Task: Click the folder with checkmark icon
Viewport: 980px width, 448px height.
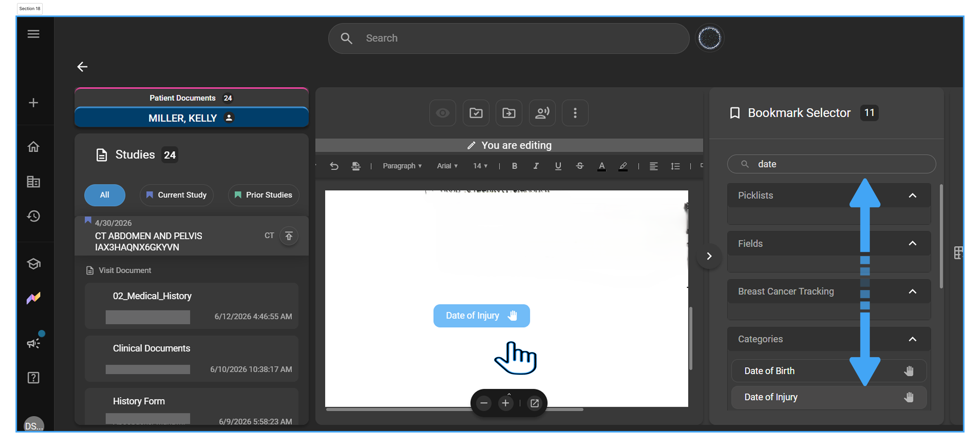Action: point(476,113)
